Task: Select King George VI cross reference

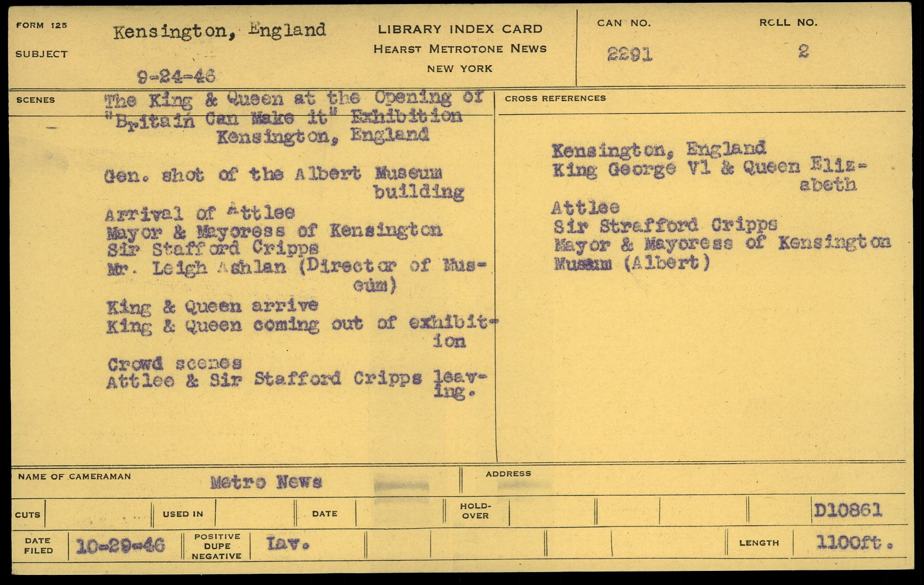Action: tap(709, 168)
